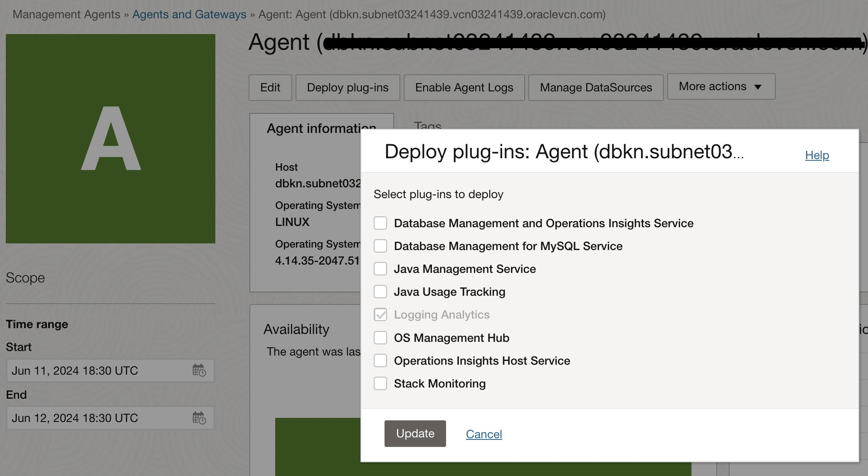
Task: Check the OS Management Hub plug-in
Action: pyautogui.click(x=380, y=338)
